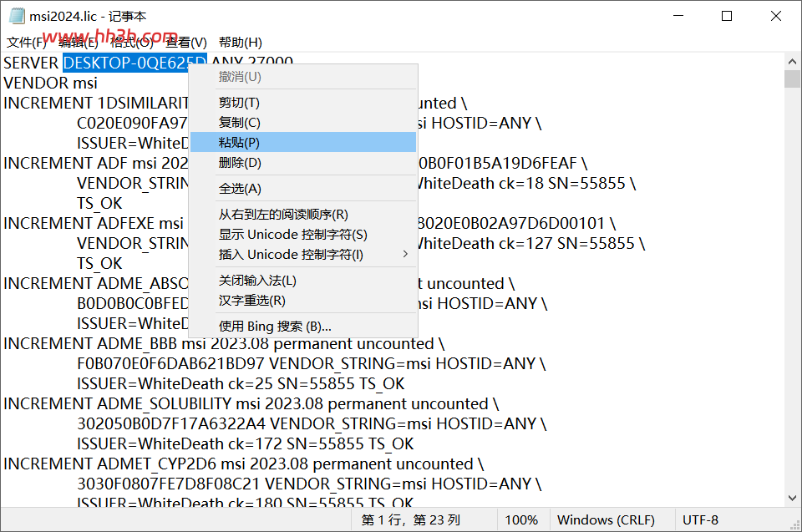Select 汉字重选(R) from the context menu

303,301
